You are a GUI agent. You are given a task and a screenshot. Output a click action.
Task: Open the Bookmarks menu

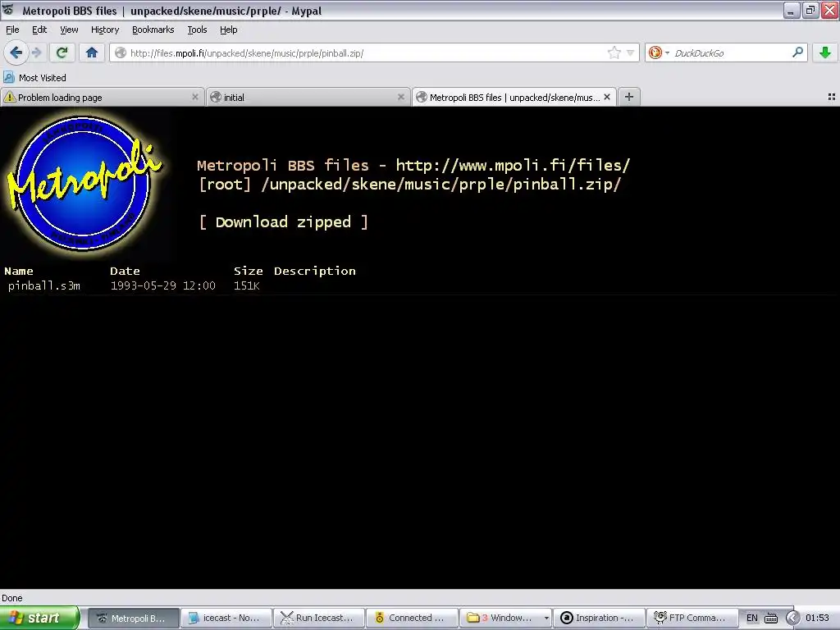(x=153, y=30)
